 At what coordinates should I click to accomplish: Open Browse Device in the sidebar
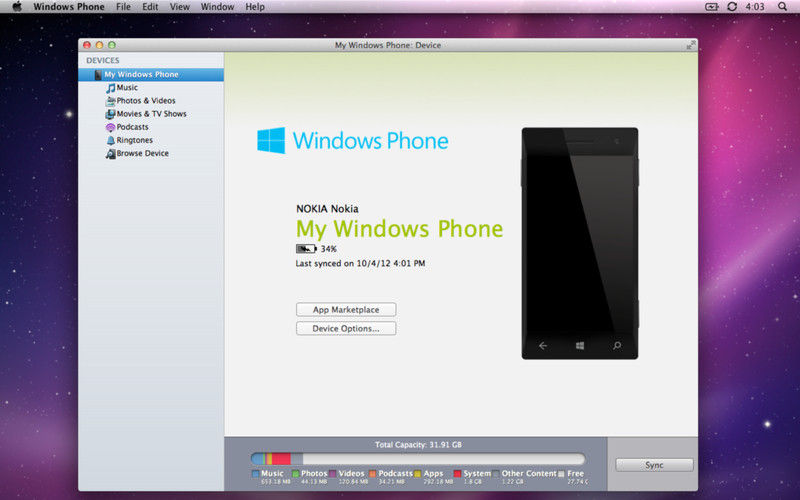pyautogui.click(x=142, y=154)
